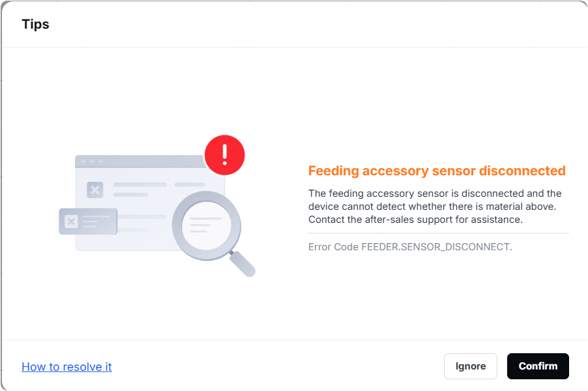Dismiss the warning with Ignore button
Screen dimensions: 588x391
471,366
